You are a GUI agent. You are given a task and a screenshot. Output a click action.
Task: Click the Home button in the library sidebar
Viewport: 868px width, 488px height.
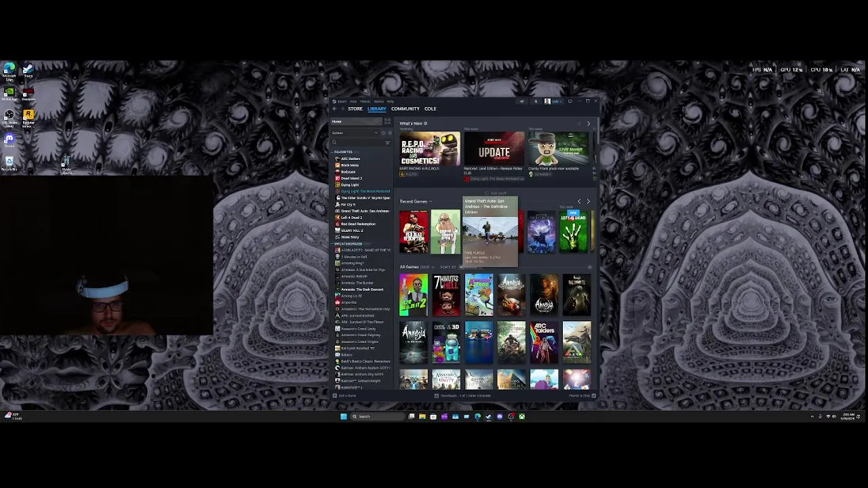pos(357,121)
